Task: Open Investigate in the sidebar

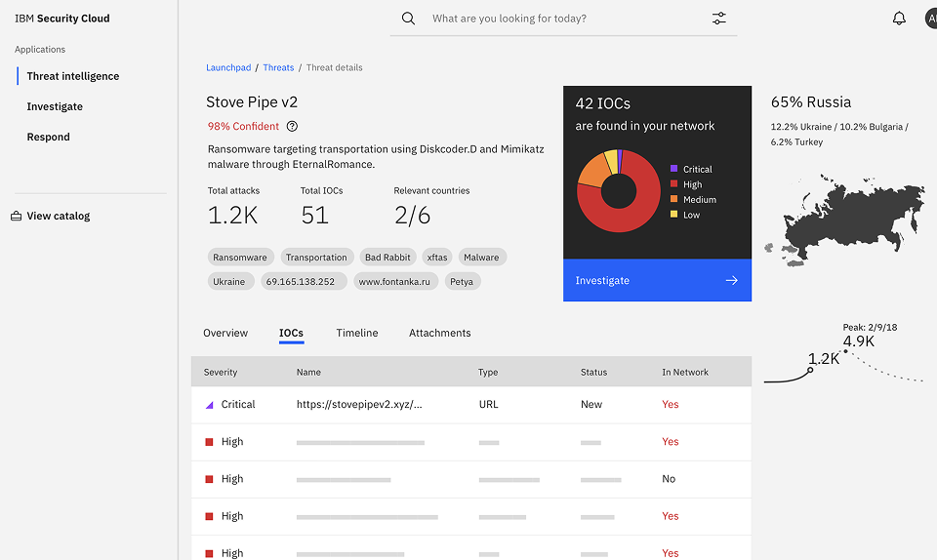Action: 55,106
